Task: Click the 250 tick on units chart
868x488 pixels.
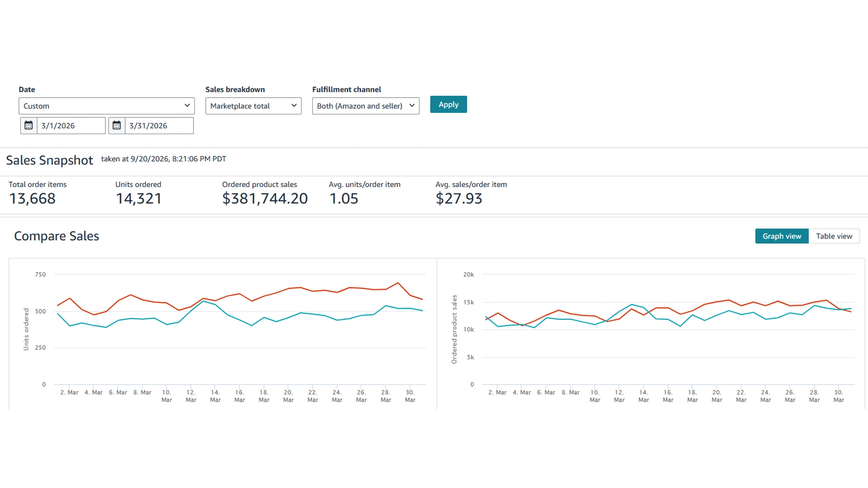Action: (x=40, y=347)
